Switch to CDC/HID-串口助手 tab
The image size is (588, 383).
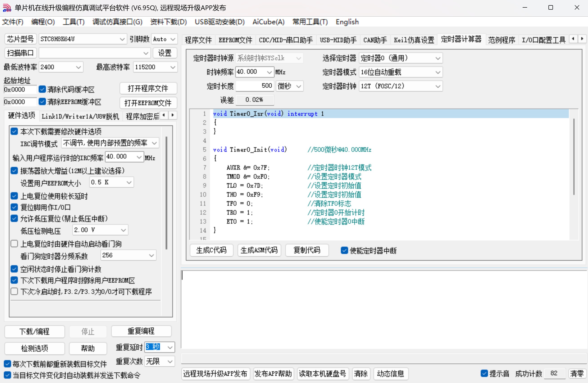point(286,40)
